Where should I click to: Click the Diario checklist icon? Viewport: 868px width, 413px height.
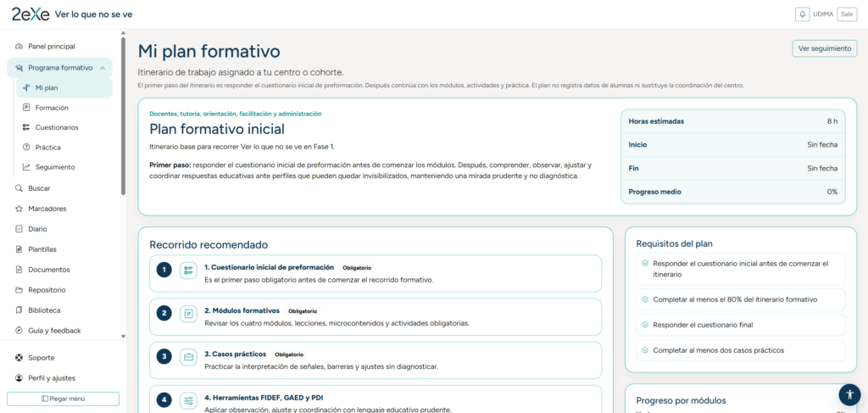[19, 229]
